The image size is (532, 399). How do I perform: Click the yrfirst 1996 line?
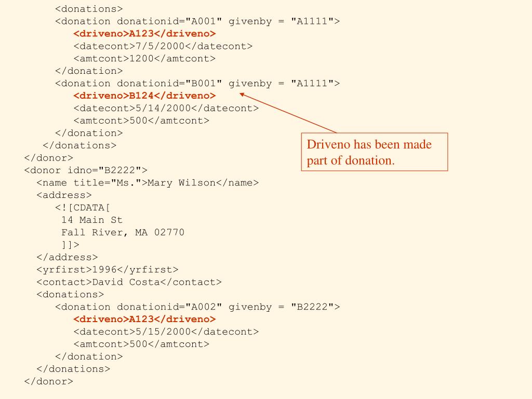point(107,270)
